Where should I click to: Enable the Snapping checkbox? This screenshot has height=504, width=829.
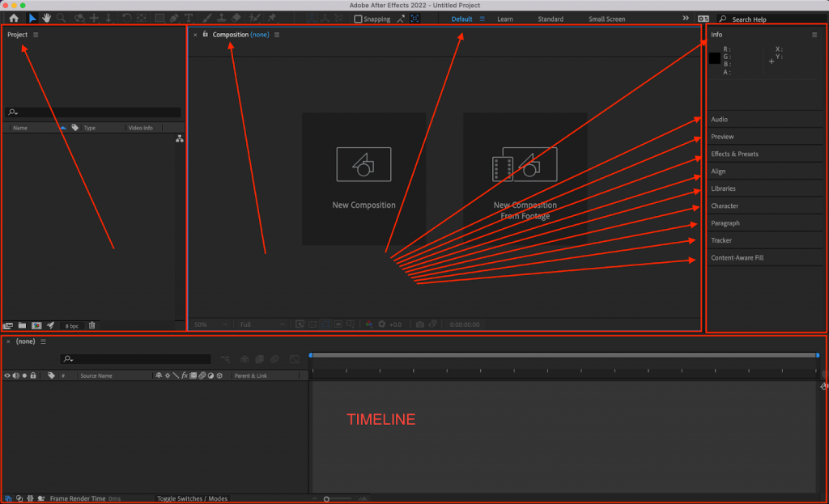point(359,19)
